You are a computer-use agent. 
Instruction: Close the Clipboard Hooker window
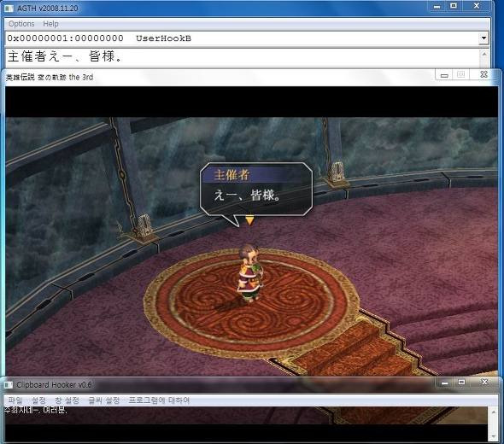tap(484, 382)
